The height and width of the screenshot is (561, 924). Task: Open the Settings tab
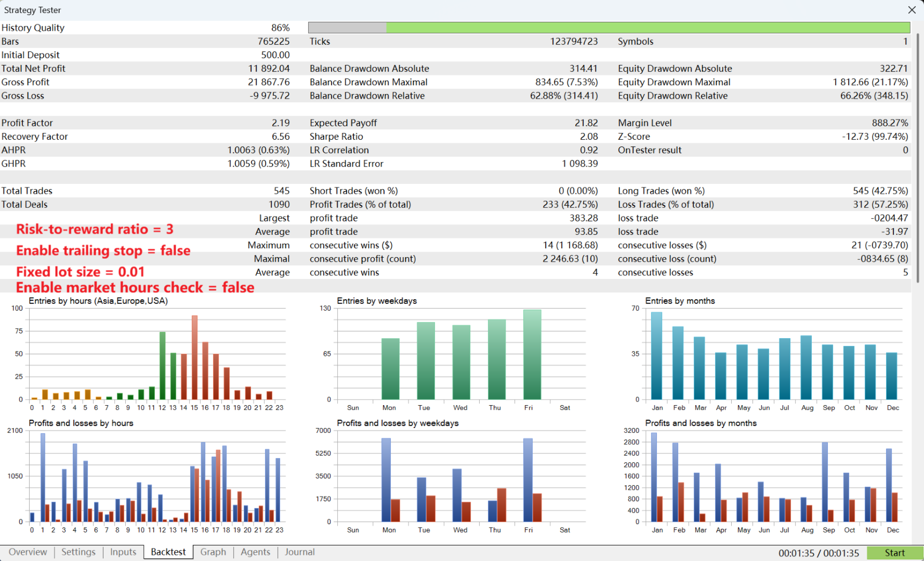(x=78, y=552)
